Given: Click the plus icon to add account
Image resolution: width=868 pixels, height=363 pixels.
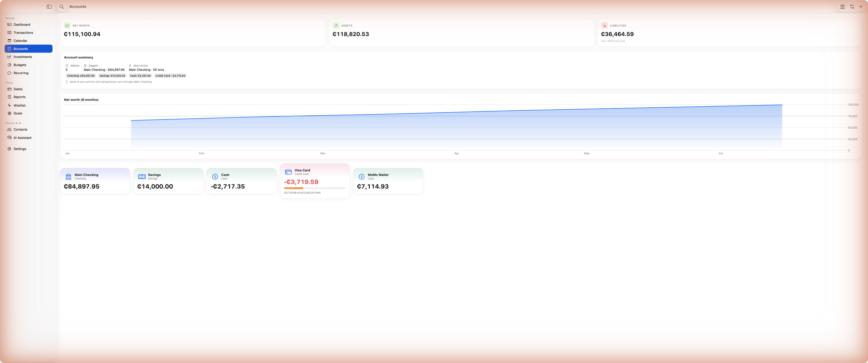Looking at the screenshot, I should click(861, 7).
